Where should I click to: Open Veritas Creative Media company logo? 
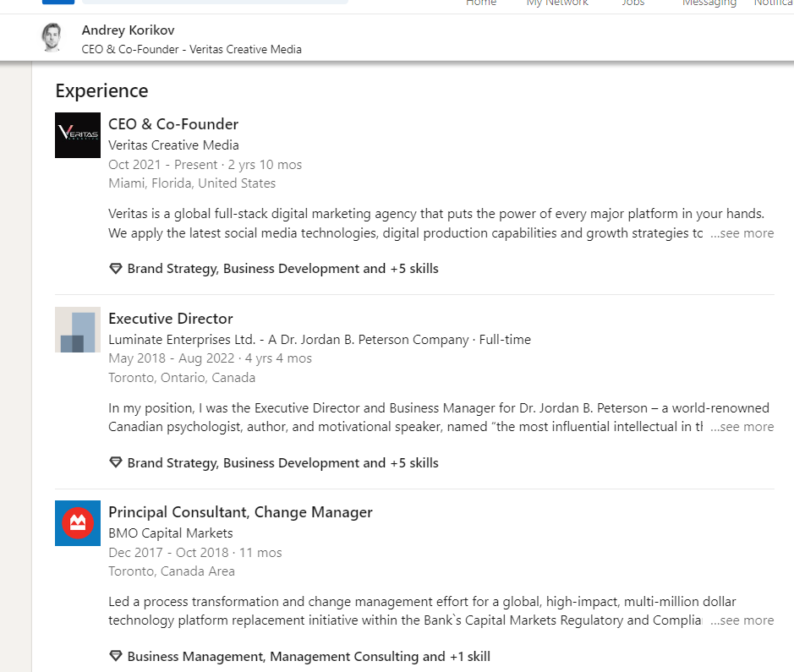pyautogui.click(x=78, y=135)
